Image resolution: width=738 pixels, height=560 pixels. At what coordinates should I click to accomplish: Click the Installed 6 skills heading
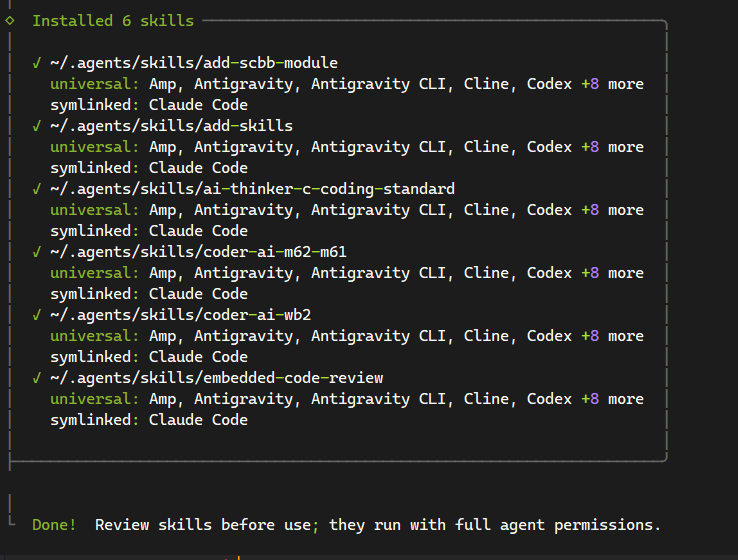tap(113, 21)
